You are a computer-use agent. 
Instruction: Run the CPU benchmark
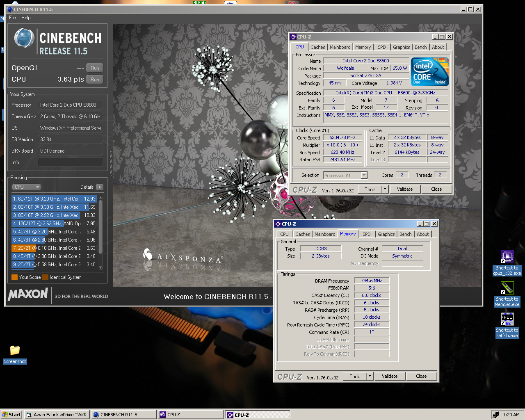tap(95, 80)
